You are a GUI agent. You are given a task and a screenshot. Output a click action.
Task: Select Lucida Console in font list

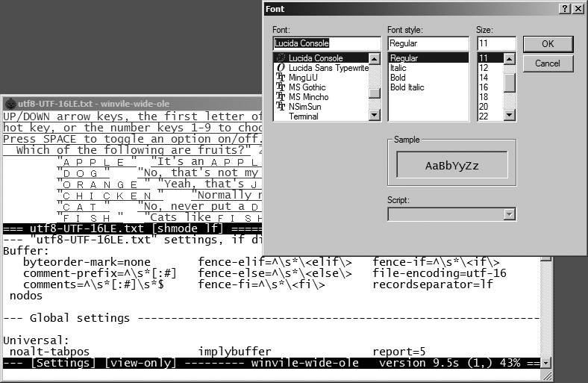click(322, 57)
